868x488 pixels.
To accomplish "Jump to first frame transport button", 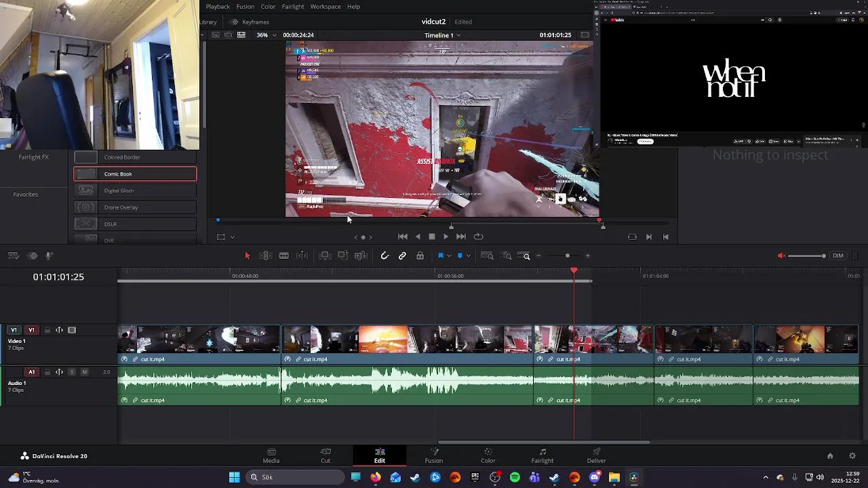I will (x=403, y=237).
